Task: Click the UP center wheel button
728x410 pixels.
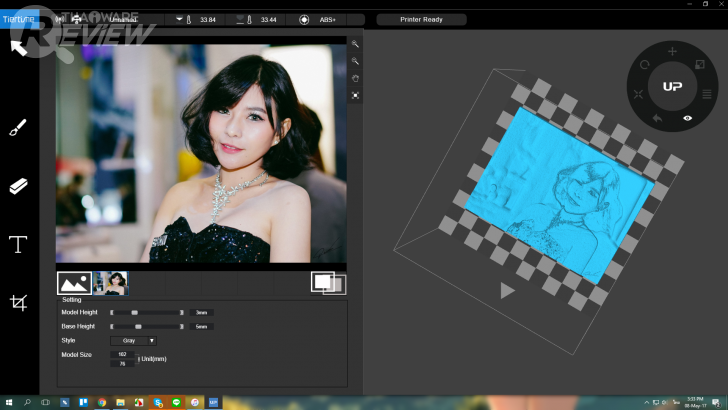Action: coord(672,86)
